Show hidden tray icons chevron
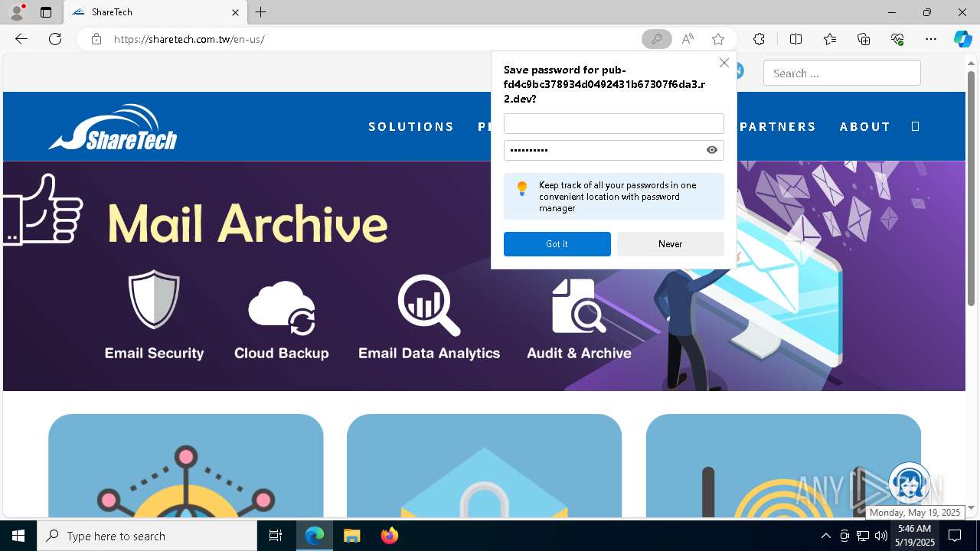 tap(825, 536)
